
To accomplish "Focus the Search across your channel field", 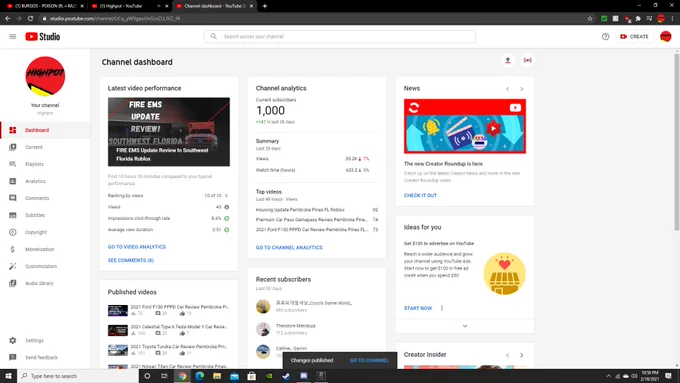I will (340, 36).
